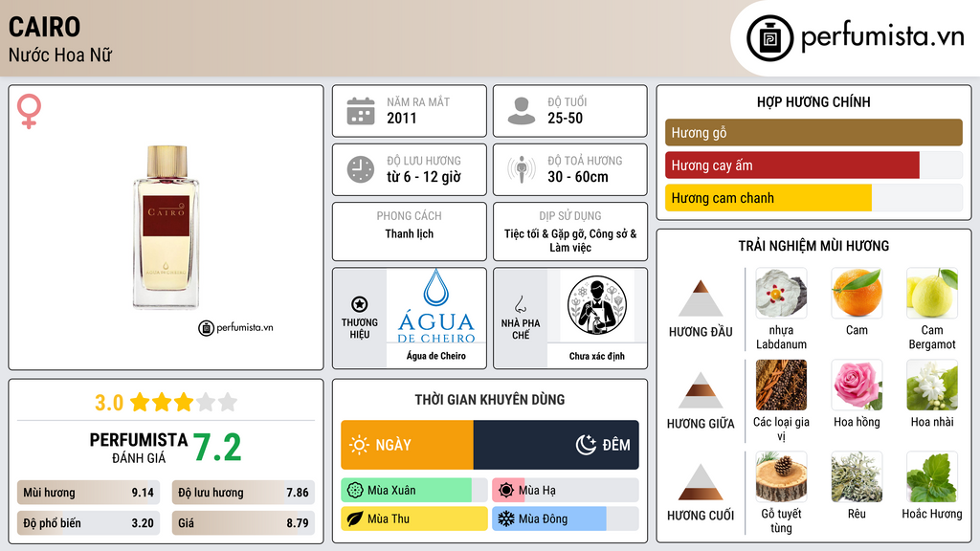Click the nose icon above Nhà pha chế
This screenshot has width=980, height=551.
coord(520,304)
